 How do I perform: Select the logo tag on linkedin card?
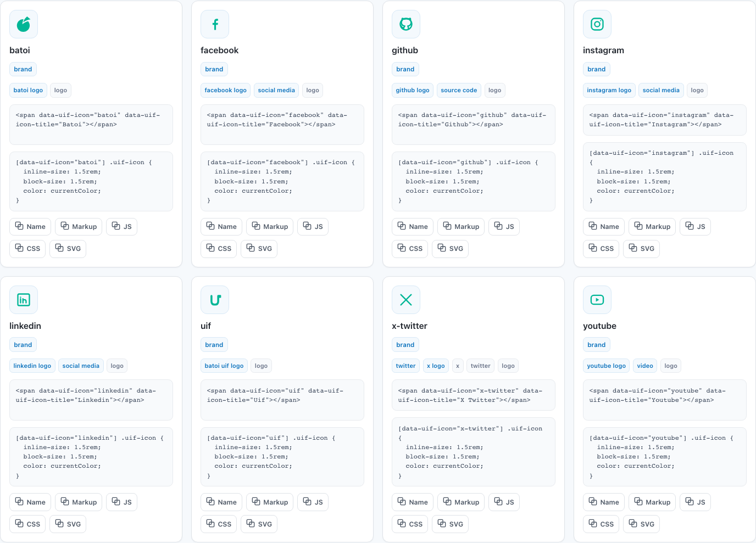pyautogui.click(x=117, y=366)
